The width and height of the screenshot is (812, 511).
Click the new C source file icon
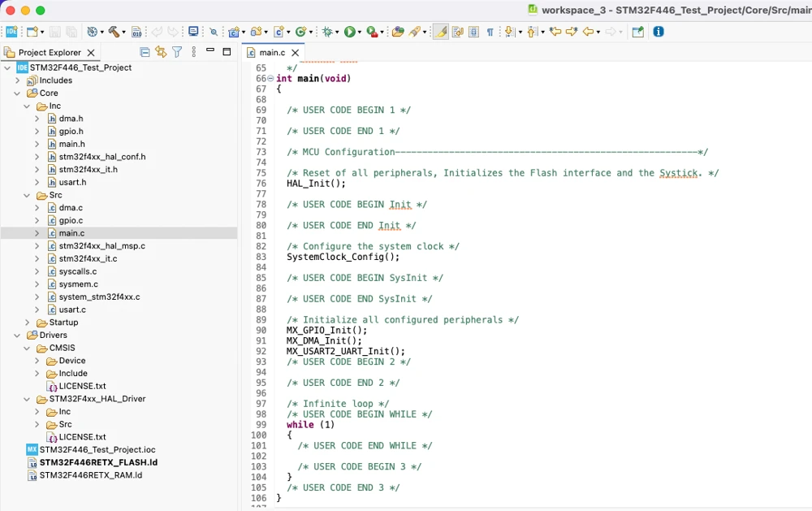pyautogui.click(x=279, y=32)
